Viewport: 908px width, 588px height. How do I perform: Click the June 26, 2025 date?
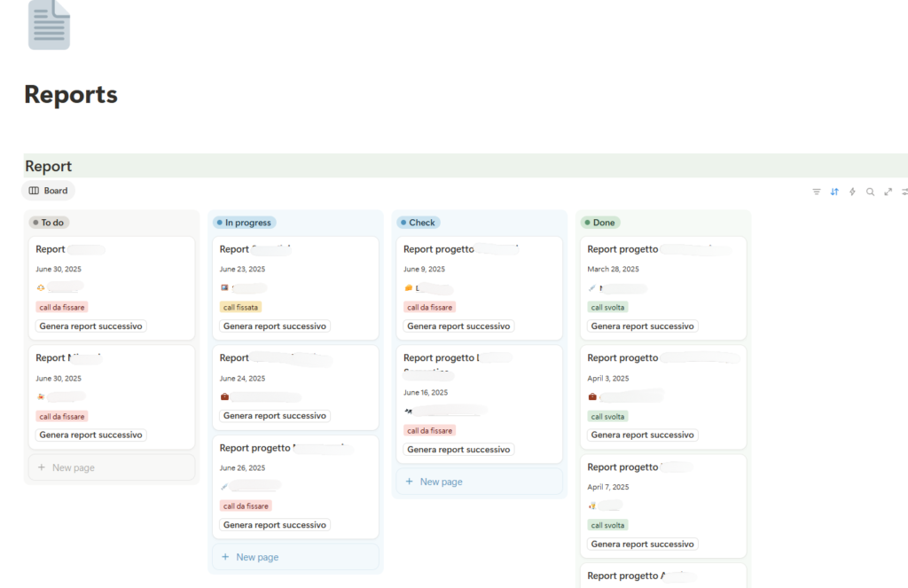pos(242,467)
